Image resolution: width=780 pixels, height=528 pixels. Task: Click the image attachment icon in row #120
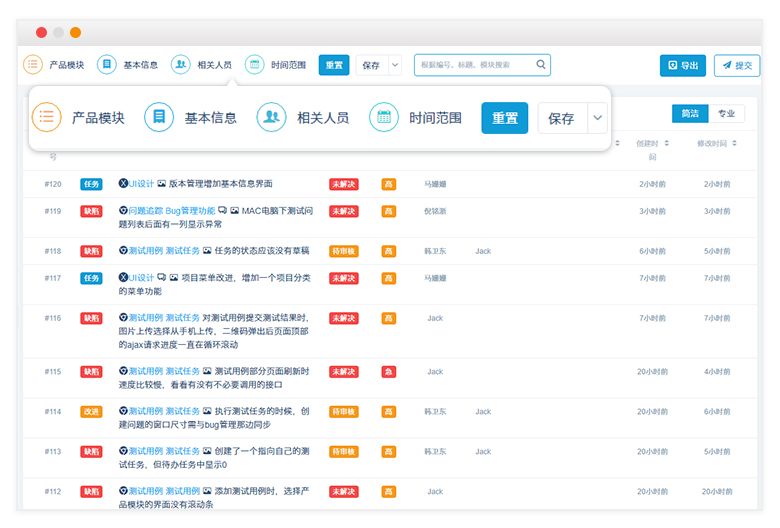click(162, 184)
